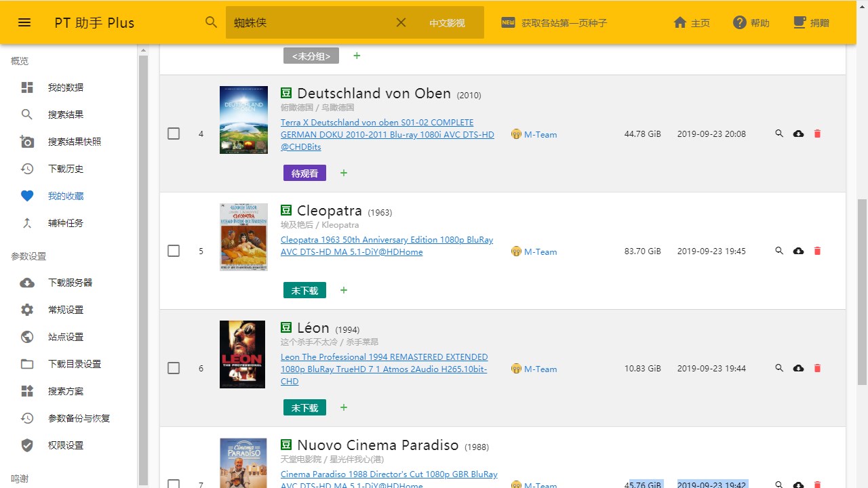Click the search magnifier icon in header
Screen dimensions: 868x488
point(212,22)
